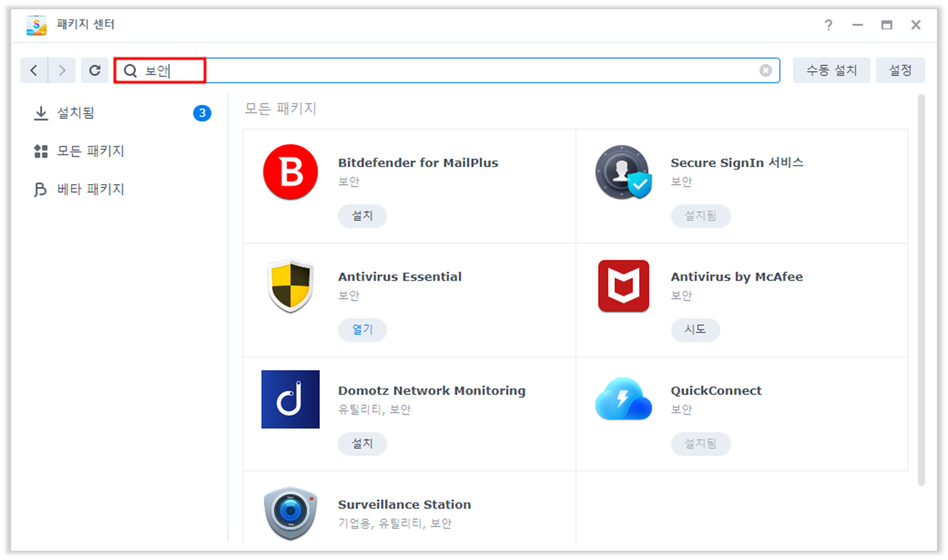Open Antivirus Essential with 열기 button
This screenshot has height=560, width=948.
tap(362, 330)
